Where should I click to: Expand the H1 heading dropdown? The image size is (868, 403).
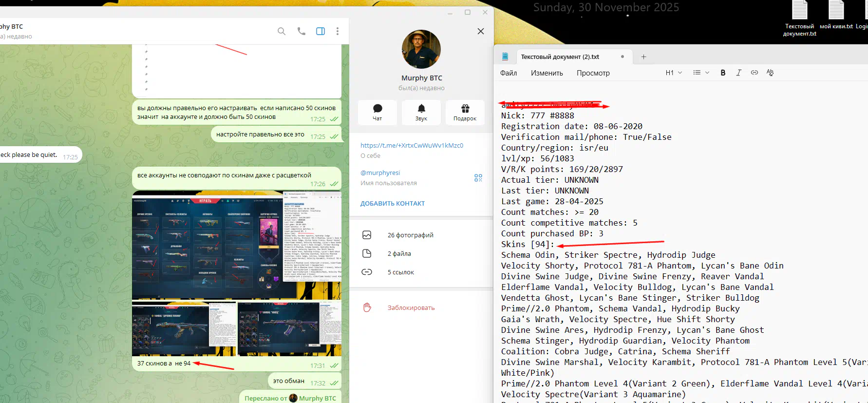pyautogui.click(x=674, y=73)
